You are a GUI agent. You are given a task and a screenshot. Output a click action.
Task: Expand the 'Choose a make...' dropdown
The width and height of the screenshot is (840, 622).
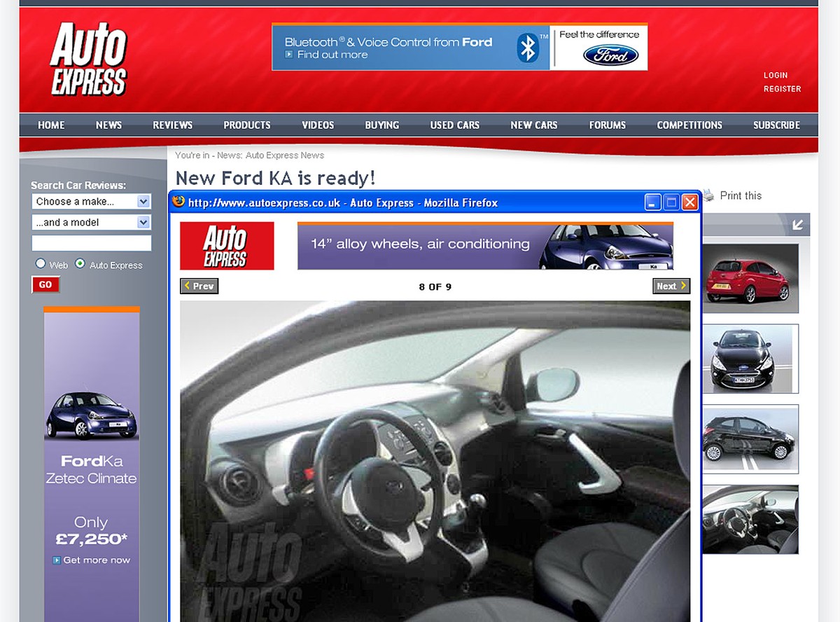pos(91,202)
